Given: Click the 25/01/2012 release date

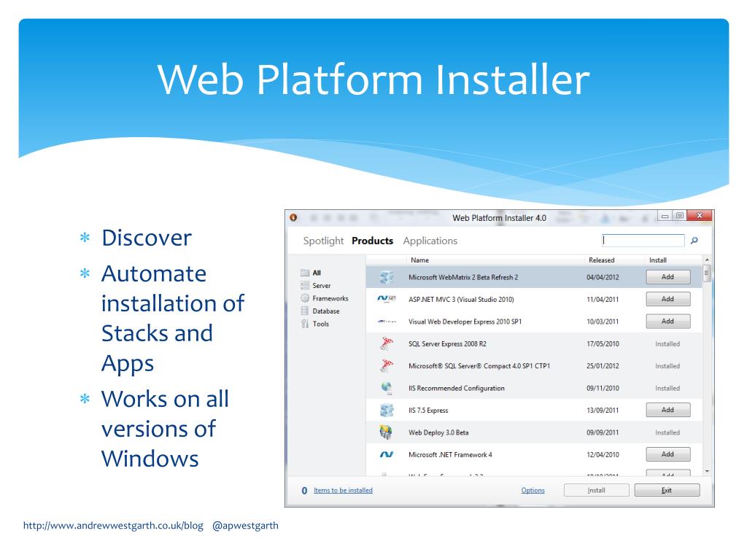Looking at the screenshot, I should [603, 366].
